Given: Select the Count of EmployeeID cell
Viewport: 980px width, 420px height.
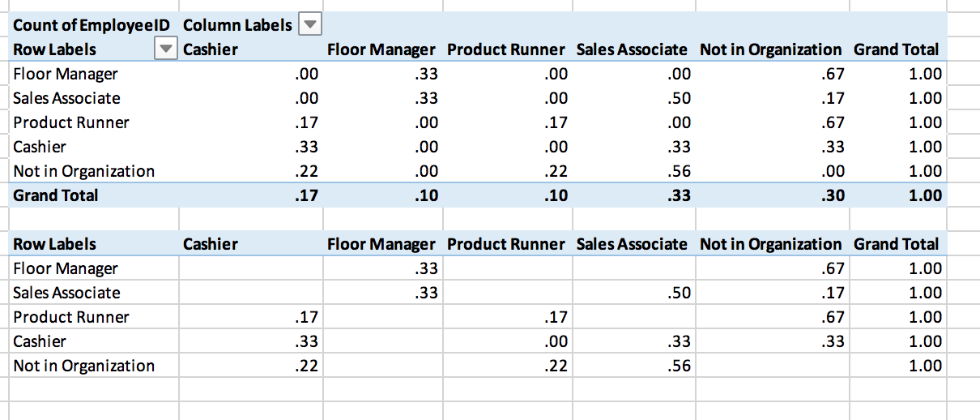Looking at the screenshot, I should click(x=91, y=25).
